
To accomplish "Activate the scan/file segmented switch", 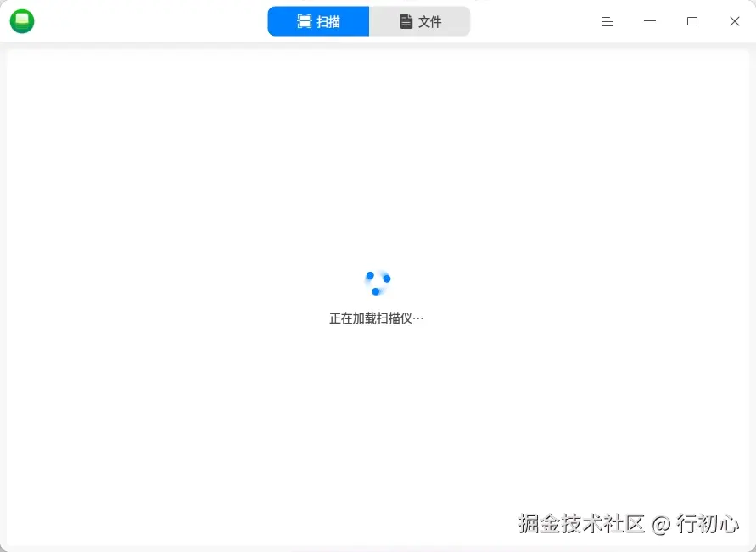I will pos(368,20).
